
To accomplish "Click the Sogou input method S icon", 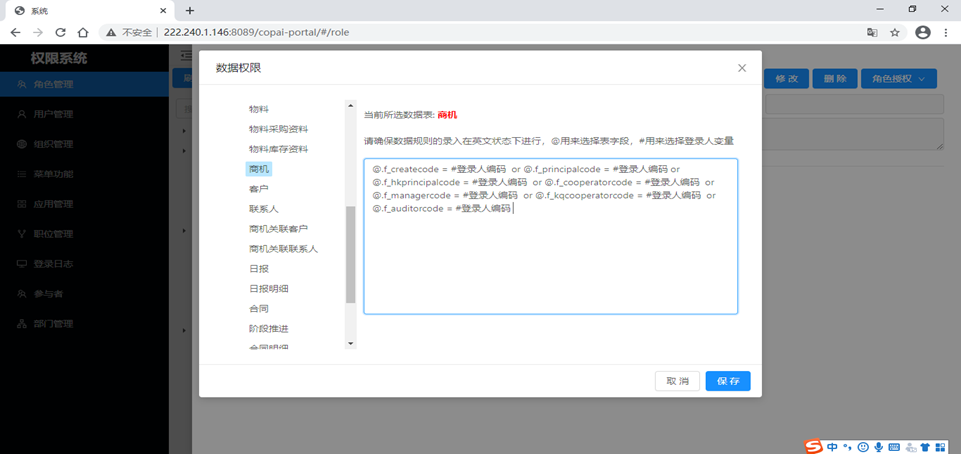I will tap(813, 447).
